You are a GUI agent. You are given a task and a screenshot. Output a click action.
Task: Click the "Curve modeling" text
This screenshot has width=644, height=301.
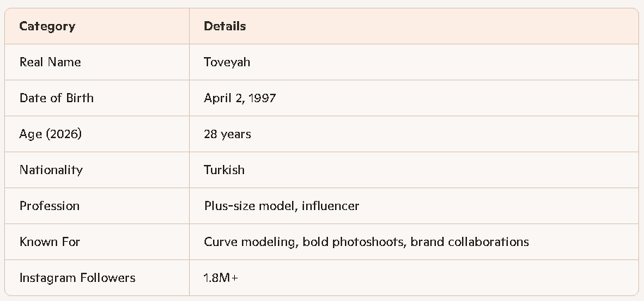pyautogui.click(x=250, y=242)
